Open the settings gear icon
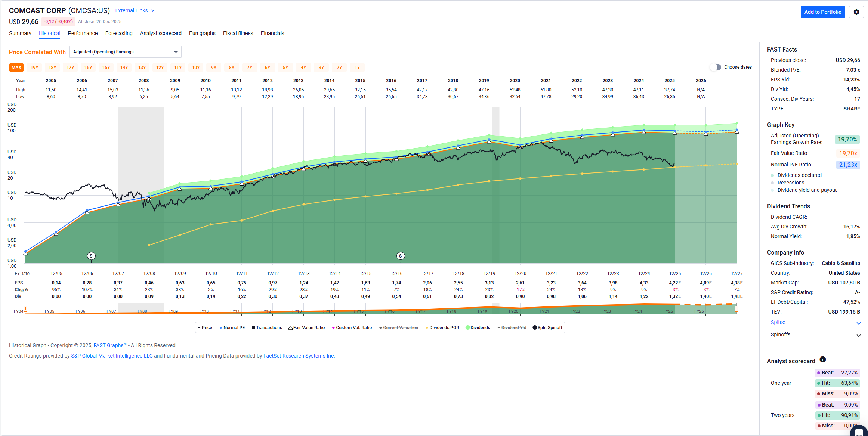The height and width of the screenshot is (436, 868). (x=856, y=12)
